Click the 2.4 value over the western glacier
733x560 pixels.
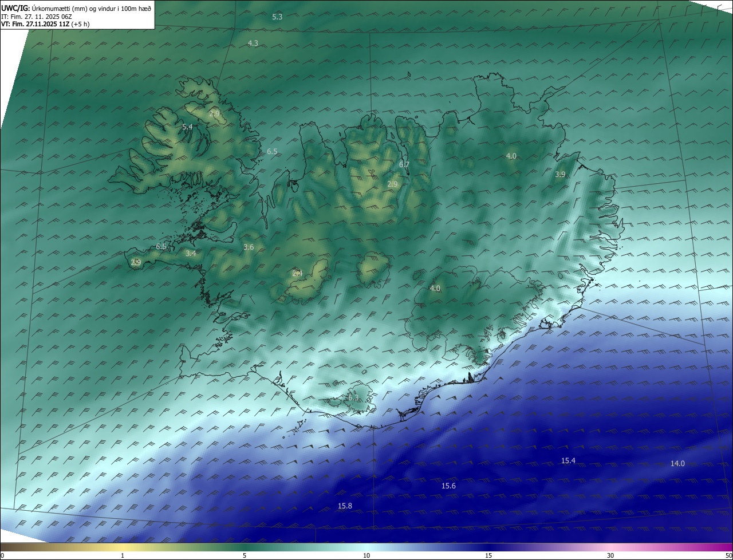(x=297, y=274)
